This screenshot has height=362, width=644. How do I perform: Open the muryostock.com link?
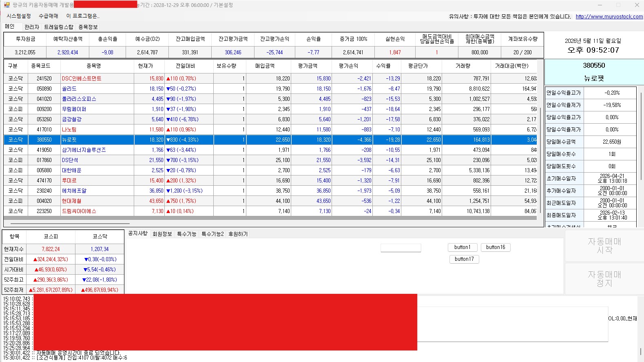click(609, 17)
